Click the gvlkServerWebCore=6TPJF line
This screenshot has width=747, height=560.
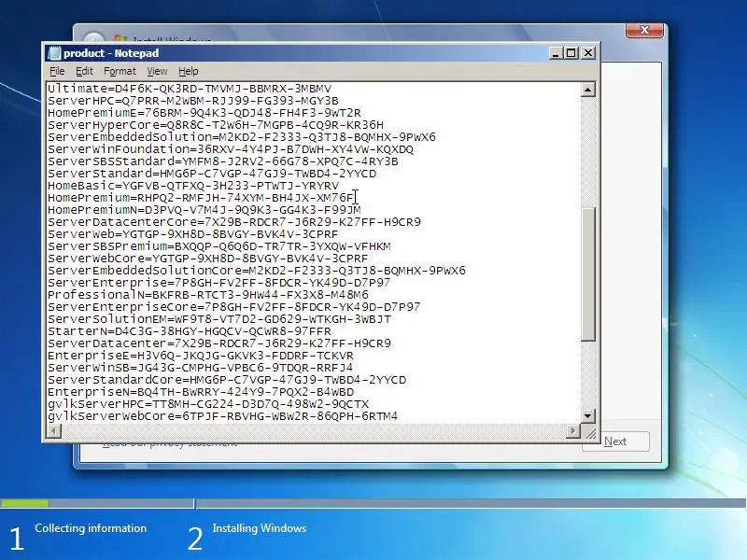click(223, 416)
